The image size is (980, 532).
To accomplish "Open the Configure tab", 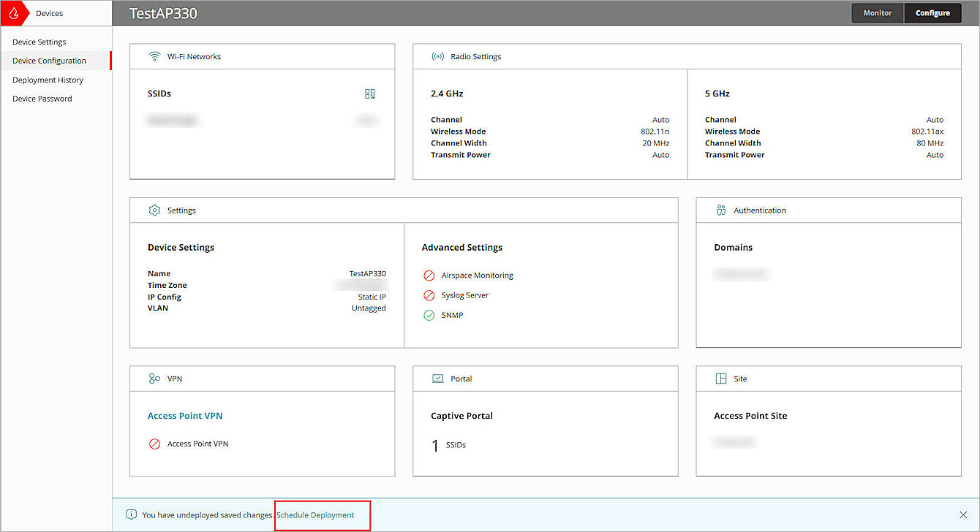I will [x=932, y=12].
